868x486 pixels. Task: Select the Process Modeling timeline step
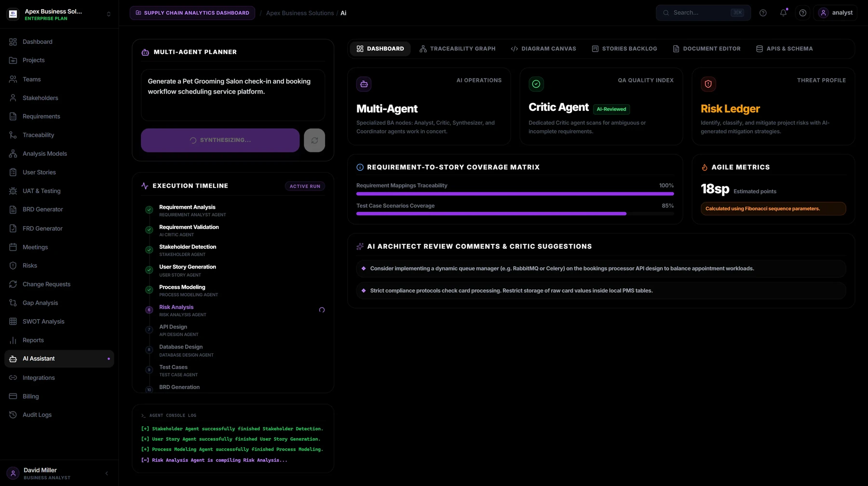pos(233,290)
